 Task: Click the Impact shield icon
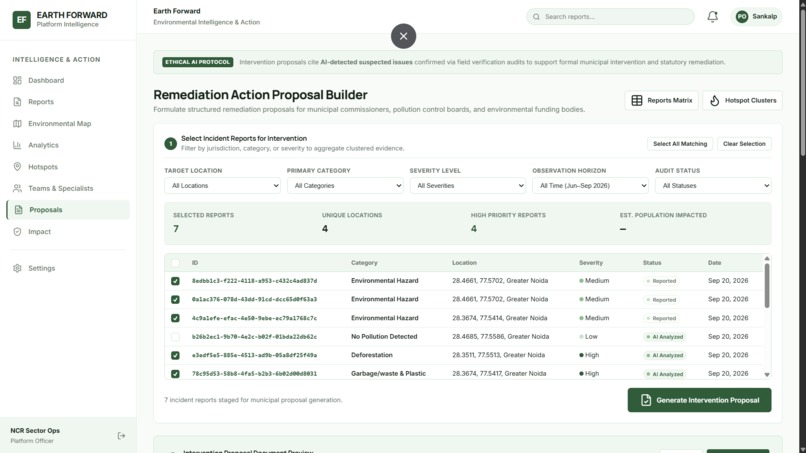click(x=17, y=231)
